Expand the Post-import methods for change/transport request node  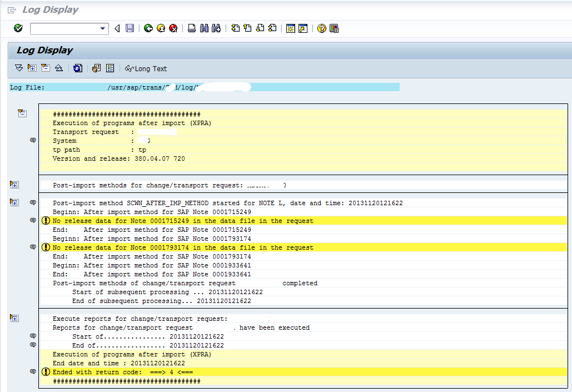pos(14,185)
